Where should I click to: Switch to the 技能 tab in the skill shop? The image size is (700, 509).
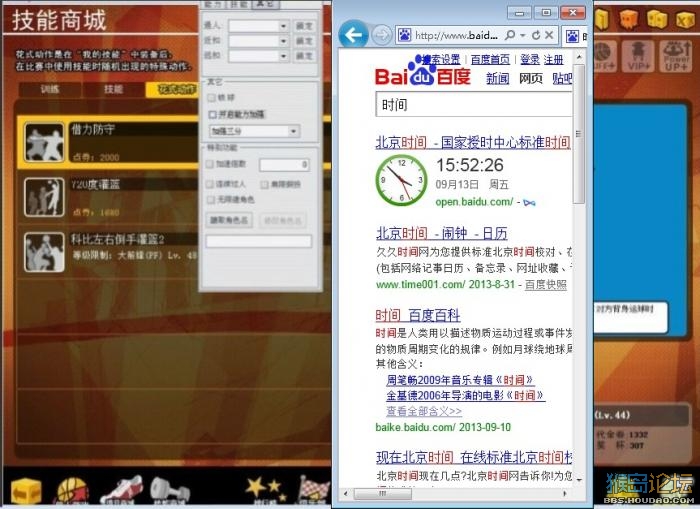pos(113,89)
